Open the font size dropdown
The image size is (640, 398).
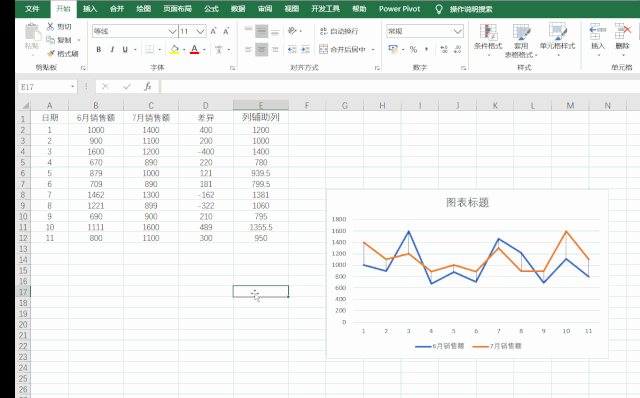pyautogui.click(x=200, y=31)
